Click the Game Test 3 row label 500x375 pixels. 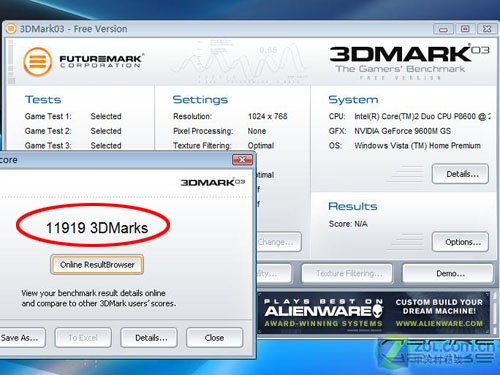(48, 146)
